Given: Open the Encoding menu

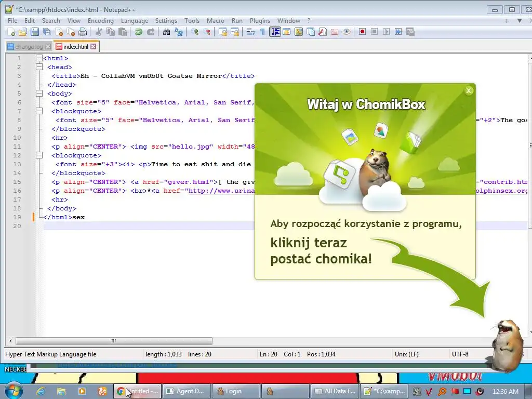Looking at the screenshot, I should click(101, 21).
